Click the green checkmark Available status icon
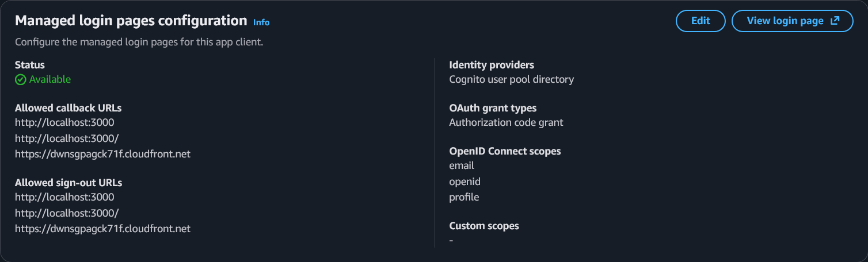Screen dimensions: 868x262 [21, 80]
